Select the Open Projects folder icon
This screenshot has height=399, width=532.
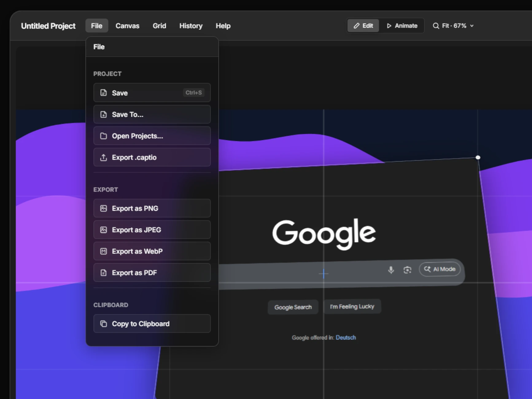point(103,136)
